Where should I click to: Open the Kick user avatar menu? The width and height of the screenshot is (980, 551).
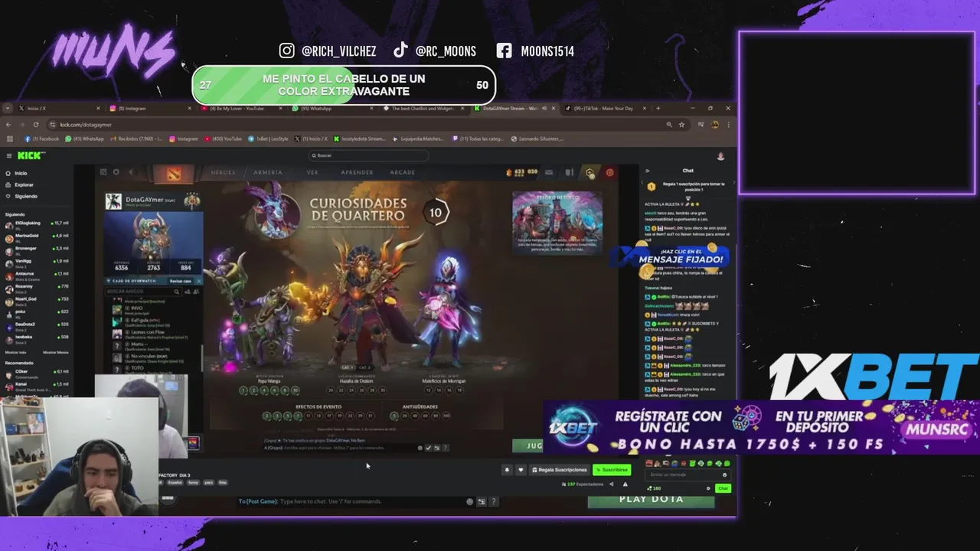720,156
